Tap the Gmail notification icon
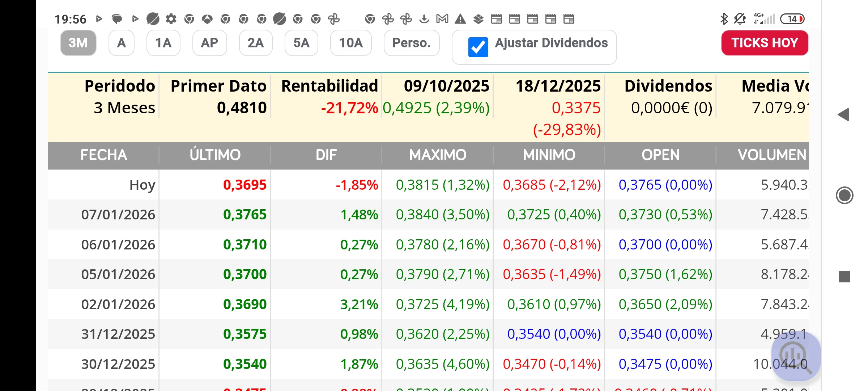 click(442, 19)
